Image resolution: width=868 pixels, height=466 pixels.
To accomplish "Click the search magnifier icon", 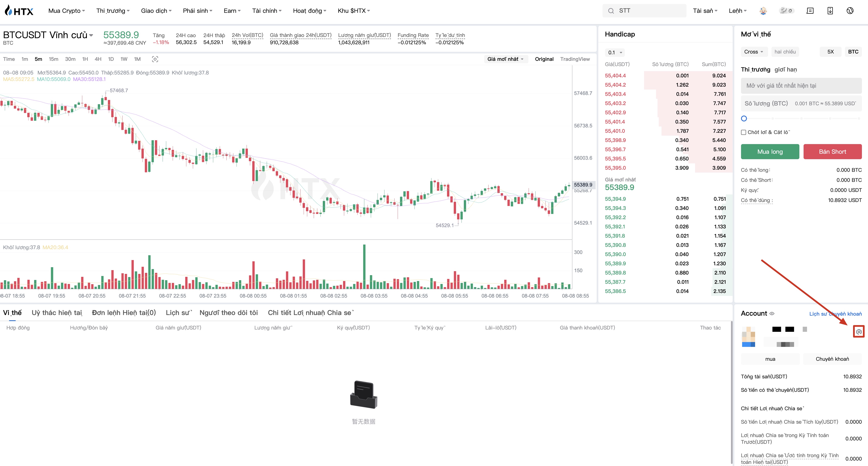I will click(610, 11).
